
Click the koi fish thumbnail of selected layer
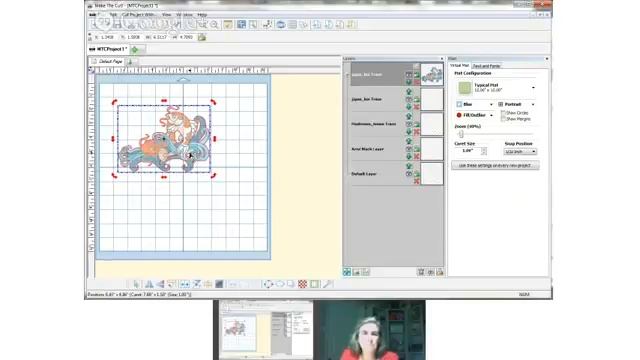(x=432, y=74)
